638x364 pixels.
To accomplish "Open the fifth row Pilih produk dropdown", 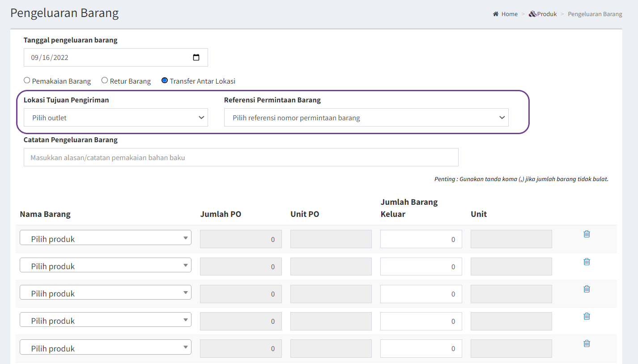I will [x=106, y=347].
